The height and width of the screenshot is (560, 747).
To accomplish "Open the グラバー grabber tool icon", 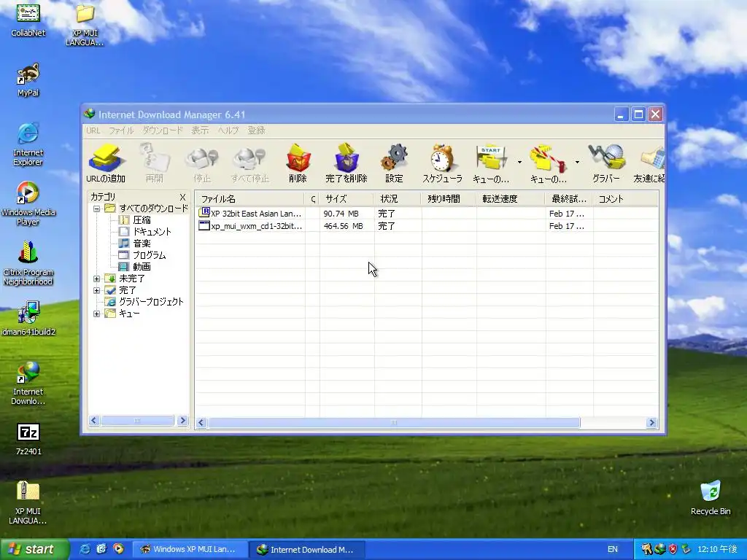I will click(606, 163).
